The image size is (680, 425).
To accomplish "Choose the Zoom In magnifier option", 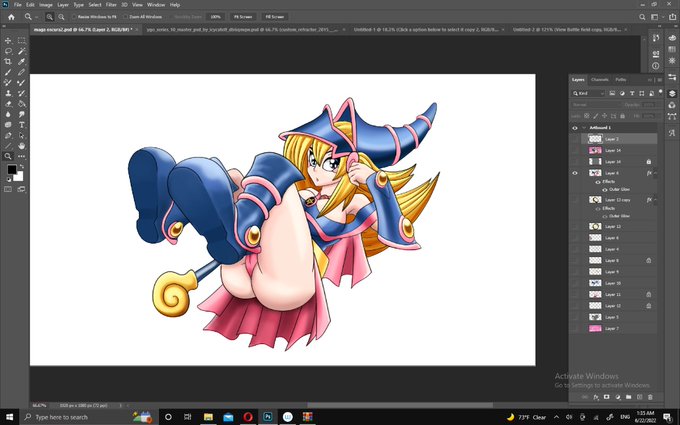I will (x=49, y=17).
